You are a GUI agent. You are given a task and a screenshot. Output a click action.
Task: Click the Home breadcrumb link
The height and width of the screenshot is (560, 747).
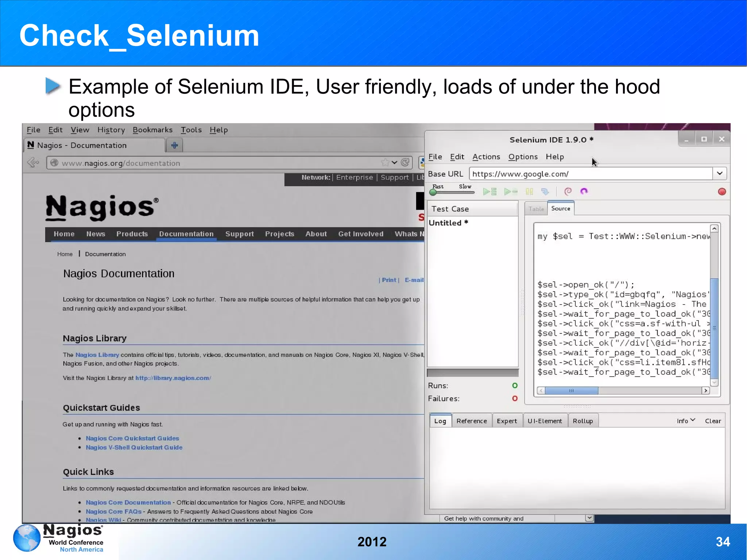65,254
